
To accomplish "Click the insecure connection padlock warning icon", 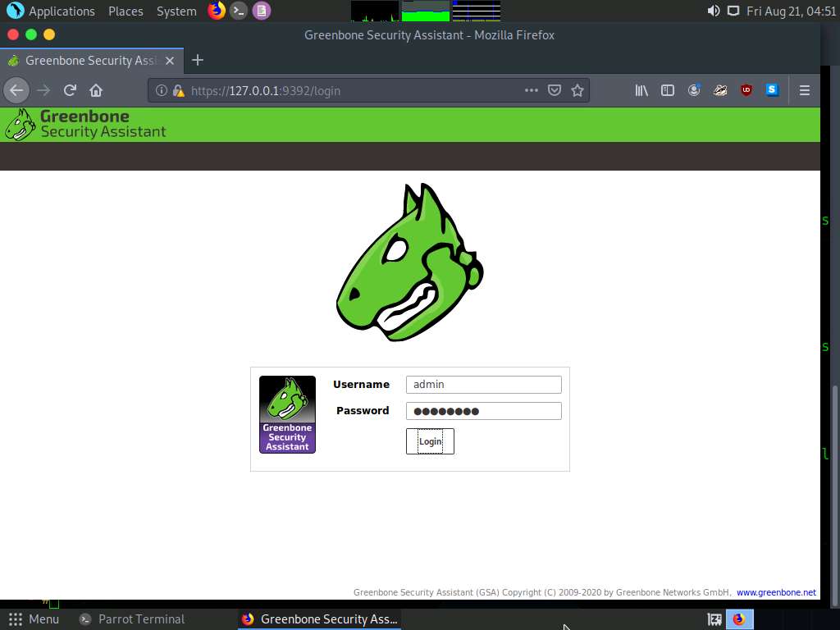I will click(x=178, y=90).
